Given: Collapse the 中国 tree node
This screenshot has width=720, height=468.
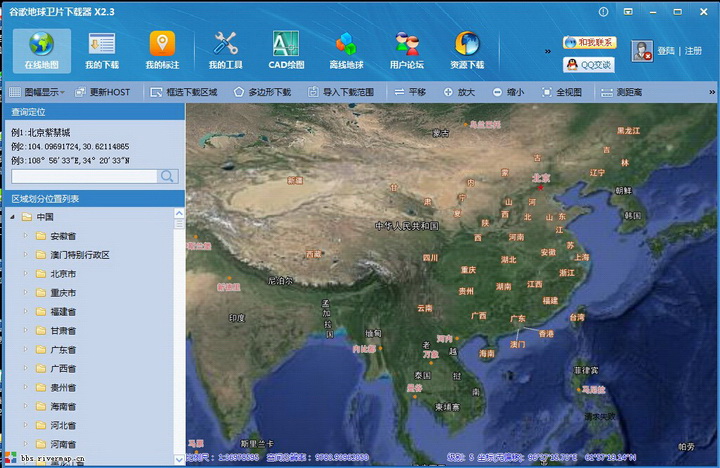Looking at the screenshot, I should (x=11, y=217).
